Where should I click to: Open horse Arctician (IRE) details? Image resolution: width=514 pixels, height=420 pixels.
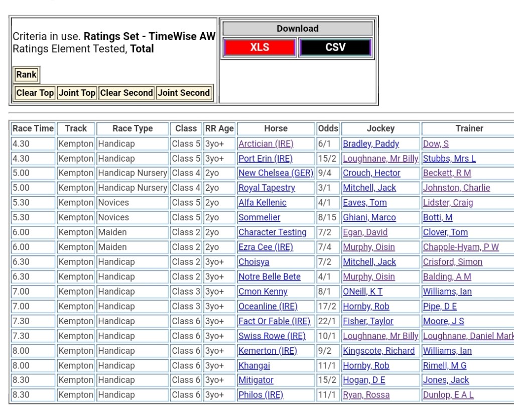266,144
